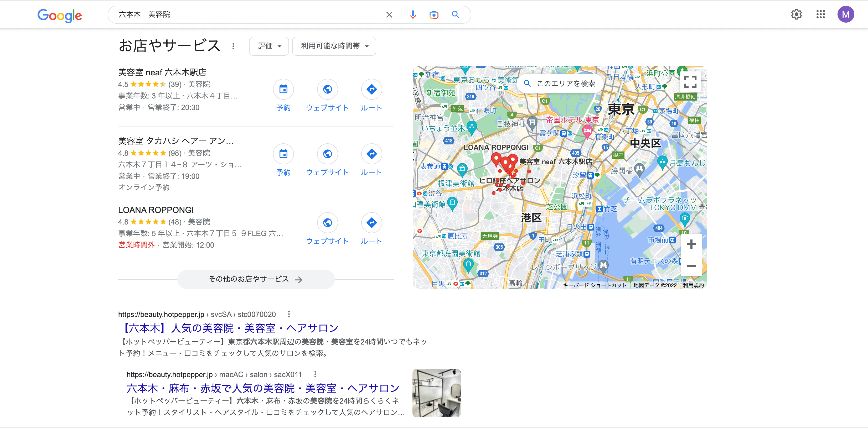This screenshot has width=868, height=428.
Task: Click LOANA ROPPONGI map label
Action: [x=496, y=148]
